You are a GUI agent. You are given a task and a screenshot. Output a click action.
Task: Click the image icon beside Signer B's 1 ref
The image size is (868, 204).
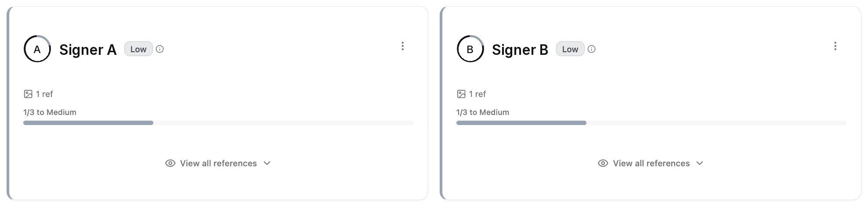[x=461, y=94]
